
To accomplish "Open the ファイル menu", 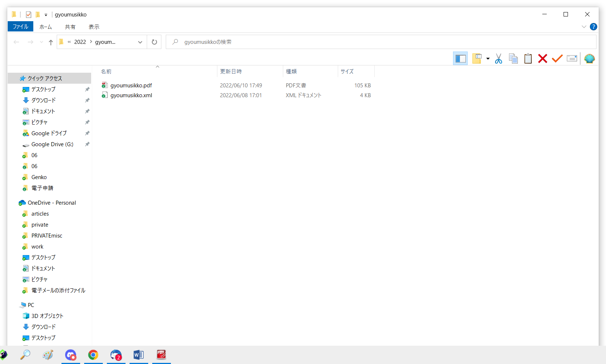I will tap(20, 27).
